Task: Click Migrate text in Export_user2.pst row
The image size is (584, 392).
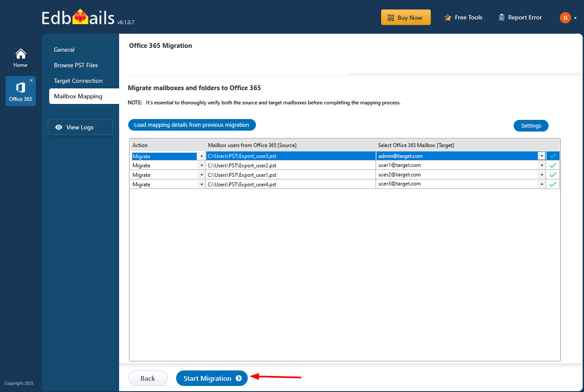Action: 142,166
